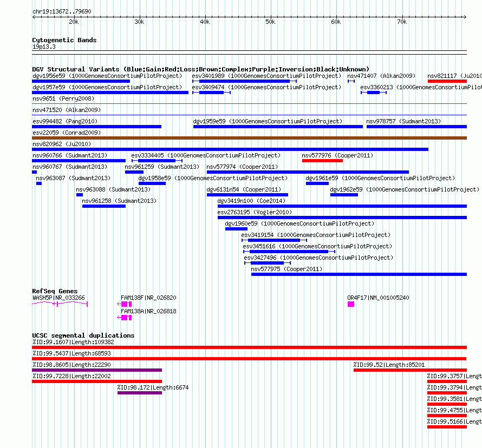Image resolution: width=482 pixels, height=448 pixels.
Task: Click the Cytogenetic Bands track title
Action: point(64,40)
